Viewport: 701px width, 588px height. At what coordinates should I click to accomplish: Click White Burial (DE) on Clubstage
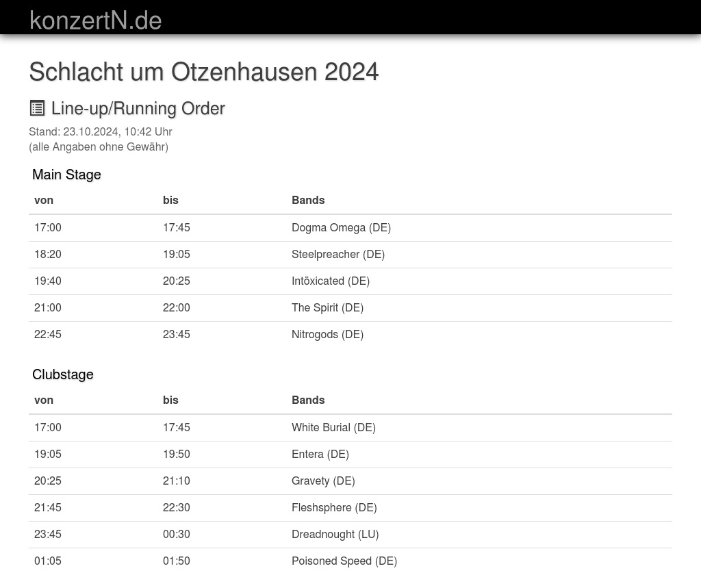[333, 427]
